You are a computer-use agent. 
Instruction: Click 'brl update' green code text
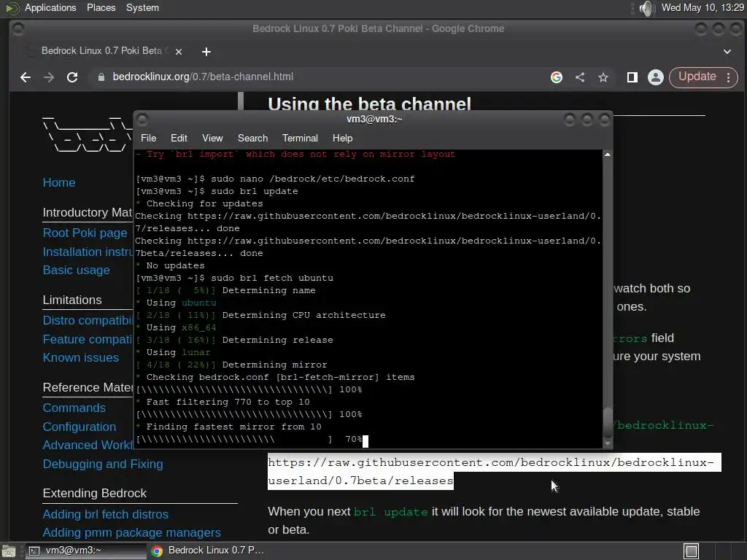click(391, 512)
